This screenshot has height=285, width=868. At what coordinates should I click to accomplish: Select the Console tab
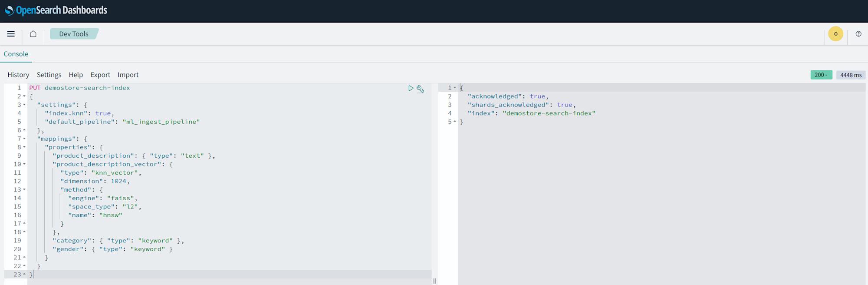point(16,54)
